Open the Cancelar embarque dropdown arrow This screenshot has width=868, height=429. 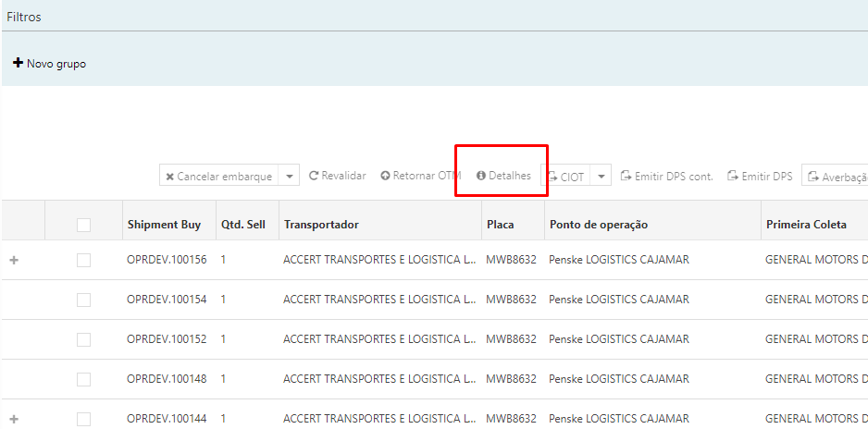pos(290,176)
